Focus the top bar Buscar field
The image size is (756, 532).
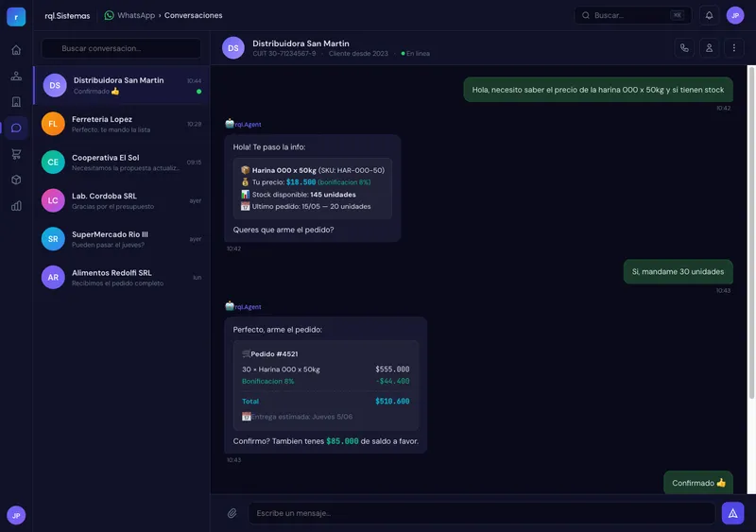pos(632,15)
